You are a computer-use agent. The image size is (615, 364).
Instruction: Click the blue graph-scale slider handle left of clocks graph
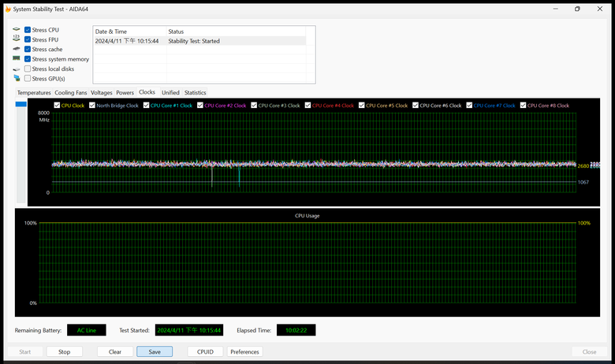pos(20,104)
